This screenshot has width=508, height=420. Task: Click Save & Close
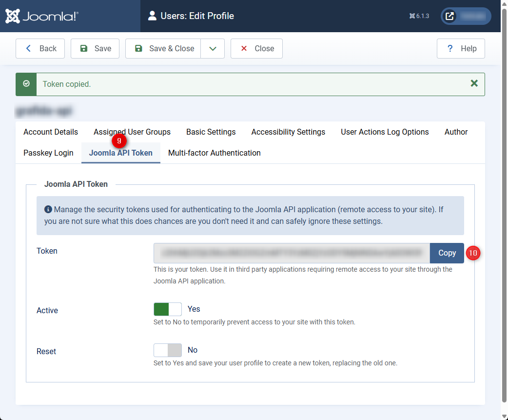pos(163,49)
